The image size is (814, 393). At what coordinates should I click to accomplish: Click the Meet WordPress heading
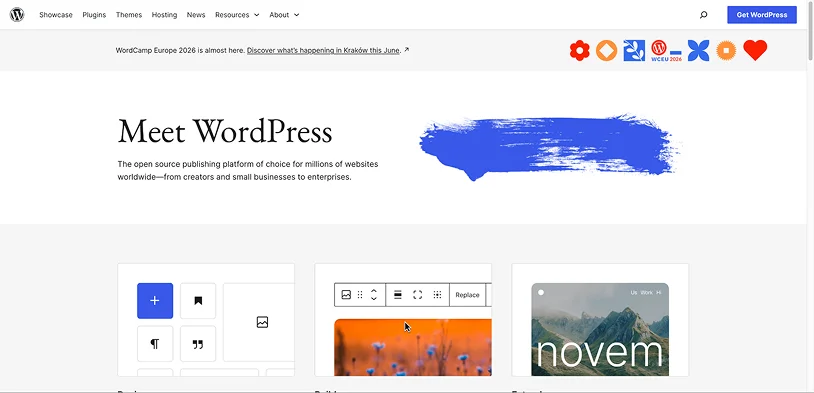(x=225, y=131)
